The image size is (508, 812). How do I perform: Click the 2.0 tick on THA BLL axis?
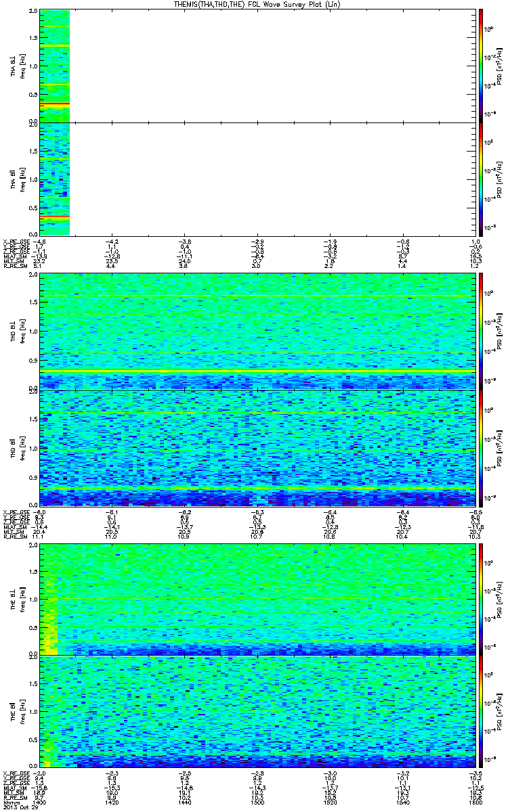(34, 12)
